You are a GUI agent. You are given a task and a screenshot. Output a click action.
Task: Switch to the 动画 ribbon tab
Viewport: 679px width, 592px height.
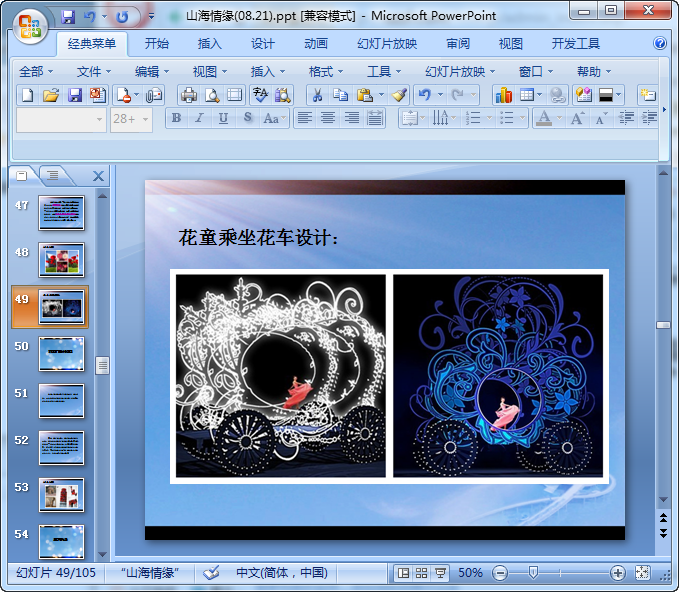[316, 43]
